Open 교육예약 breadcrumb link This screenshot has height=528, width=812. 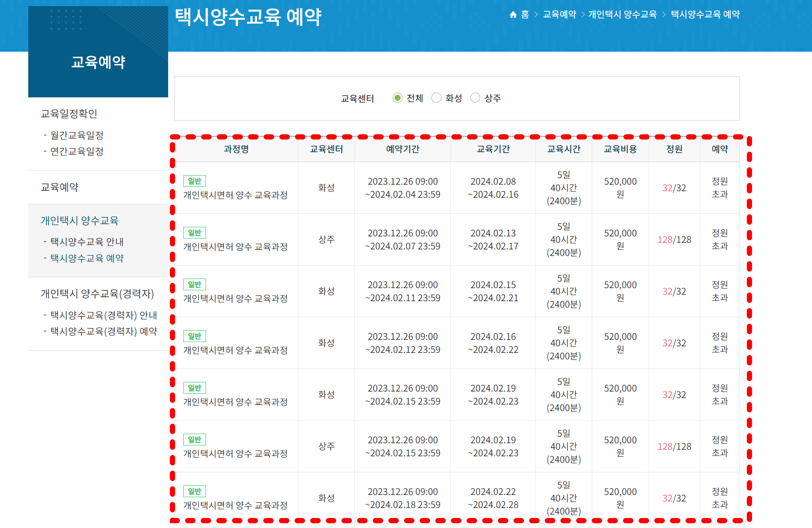[x=560, y=14]
